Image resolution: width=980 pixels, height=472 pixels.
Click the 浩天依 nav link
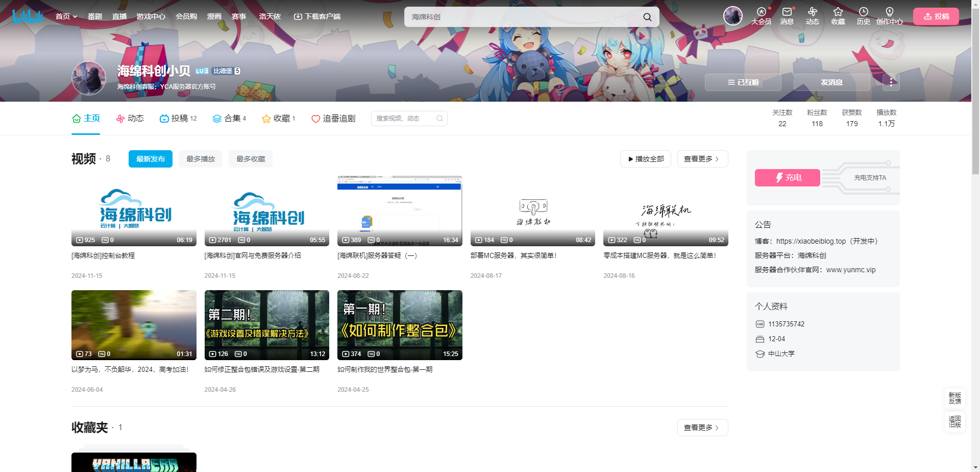click(270, 16)
